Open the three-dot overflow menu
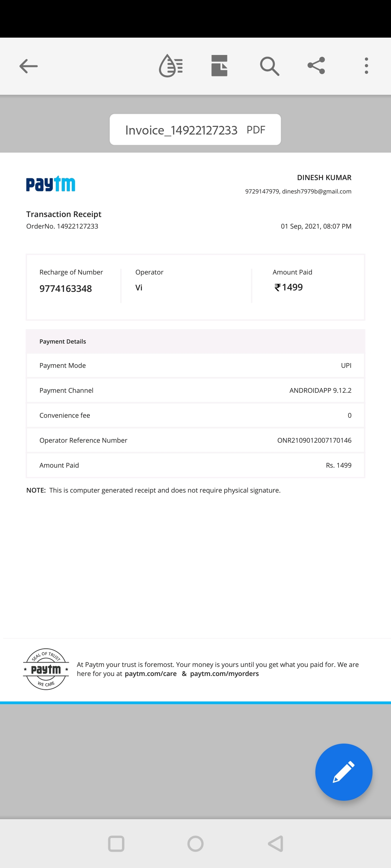This screenshot has height=868, width=391. (x=366, y=66)
